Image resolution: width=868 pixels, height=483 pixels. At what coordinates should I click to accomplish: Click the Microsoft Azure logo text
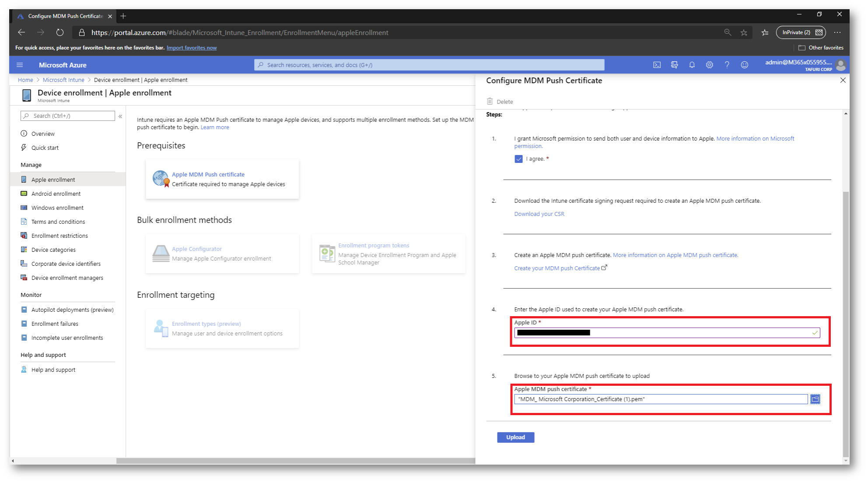(63, 65)
